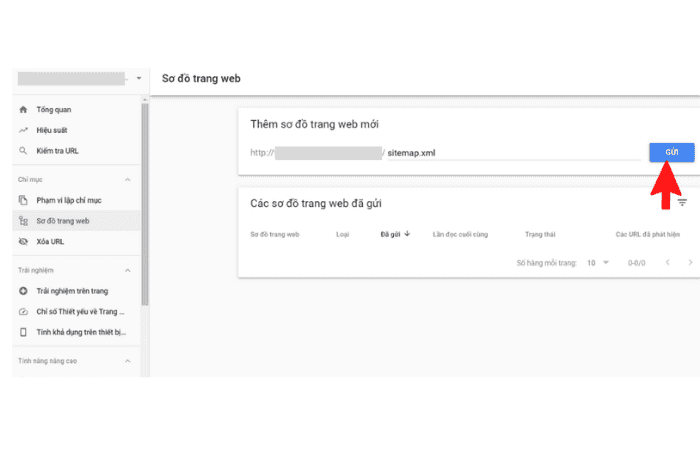Click the Xóa URL crossed-eye icon
Viewport: 700px width, 450px height.
(23, 242)
